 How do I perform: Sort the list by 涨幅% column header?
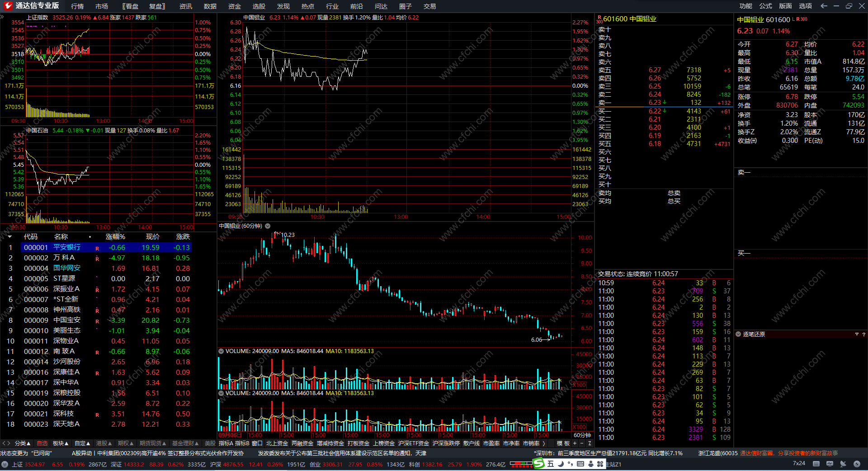115,237
